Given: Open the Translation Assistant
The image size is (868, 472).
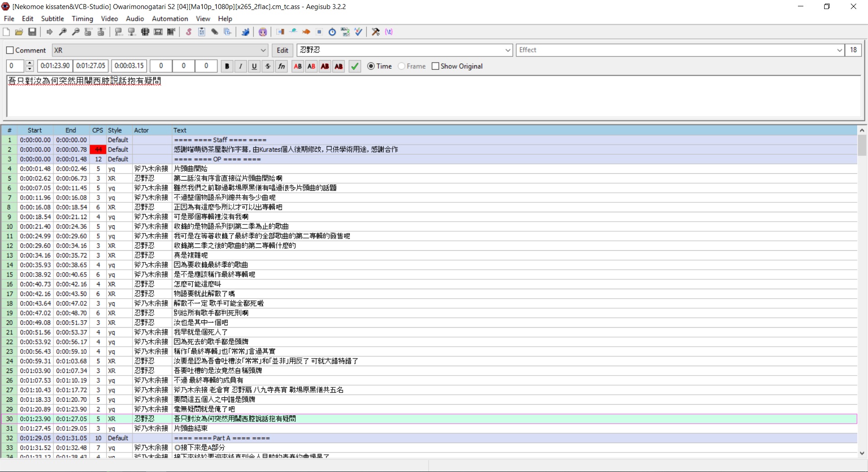Looking at the screenshot, I should 307,32.
